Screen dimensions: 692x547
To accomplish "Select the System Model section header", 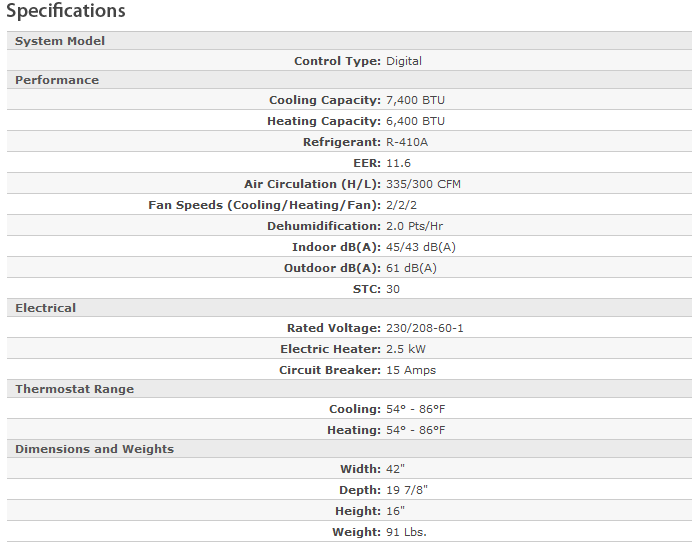I will pos(60,41).
